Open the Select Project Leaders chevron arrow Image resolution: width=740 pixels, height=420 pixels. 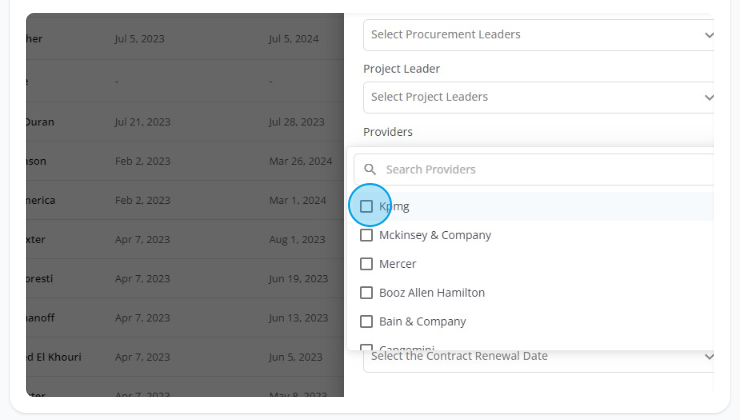(709, 98)
